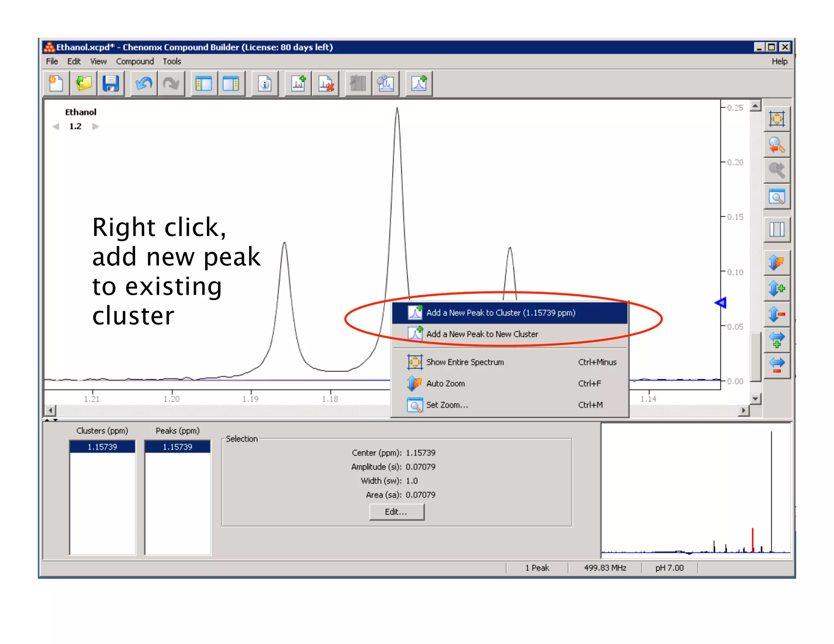The height and width of the screenshot is (644, 834).
Task: Click the horizontal scrollbar left arrow
Action: tap(50, 410)
